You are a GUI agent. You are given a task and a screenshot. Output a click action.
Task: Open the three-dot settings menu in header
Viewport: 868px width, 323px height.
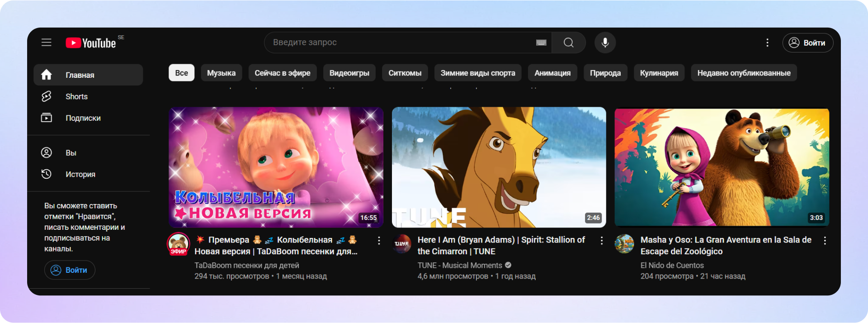[x=767, y=43]
